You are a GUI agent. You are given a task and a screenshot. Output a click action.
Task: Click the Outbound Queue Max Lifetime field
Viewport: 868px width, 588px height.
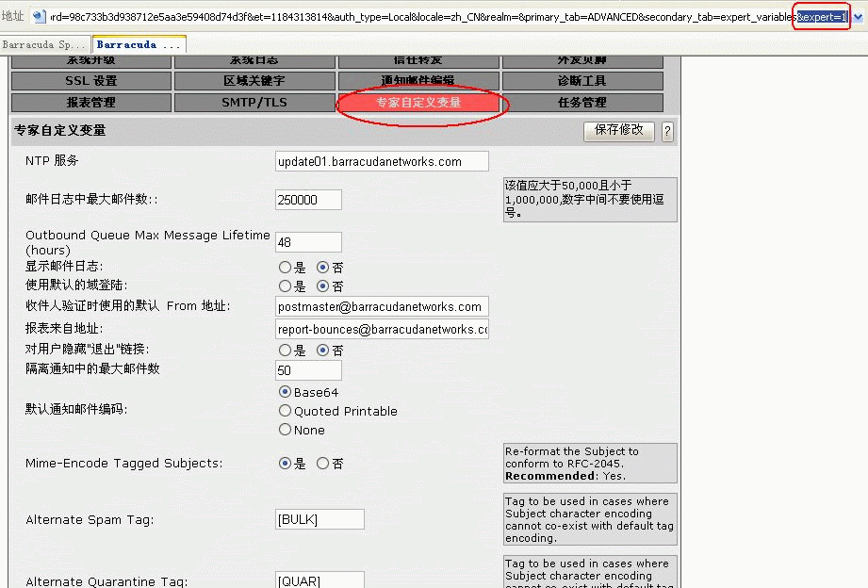tap(308, 242)
